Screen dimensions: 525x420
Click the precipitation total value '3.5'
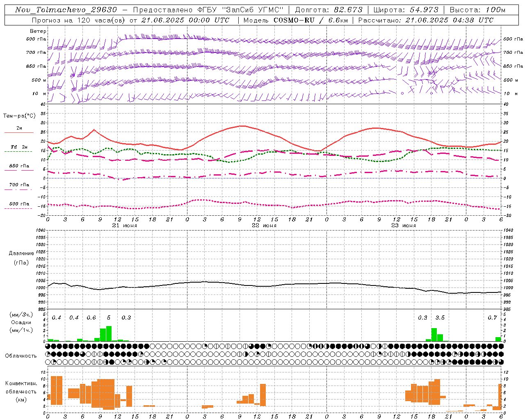pyautogui.click(x=440, y=317)
